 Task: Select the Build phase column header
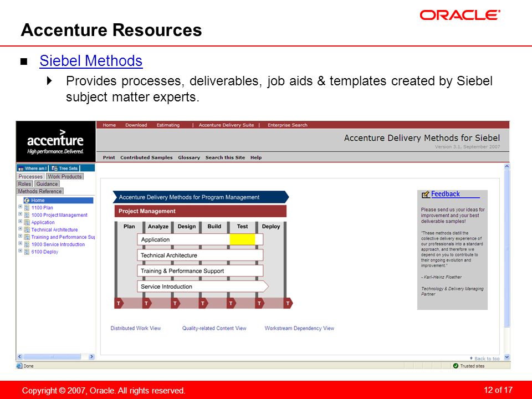click(214, 226)
